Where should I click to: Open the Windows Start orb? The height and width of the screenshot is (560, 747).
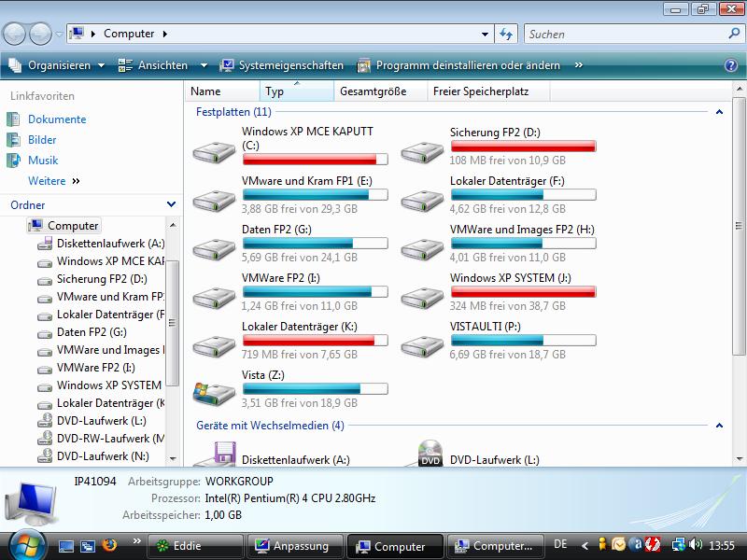pyautogui.click(x=26, y=545)
